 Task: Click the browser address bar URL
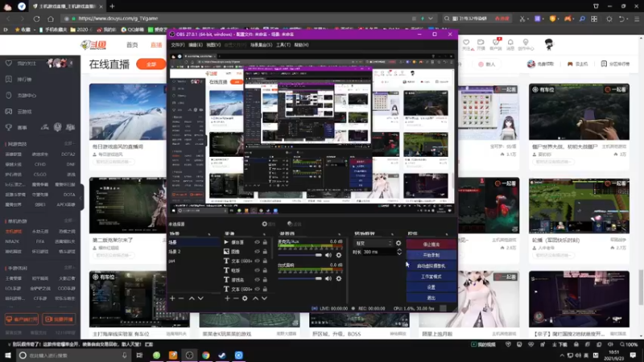click(x=118, y=19)
